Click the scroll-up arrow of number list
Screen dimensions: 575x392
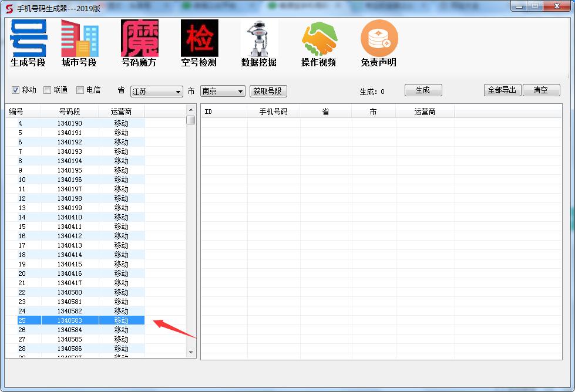coord(191,110)
